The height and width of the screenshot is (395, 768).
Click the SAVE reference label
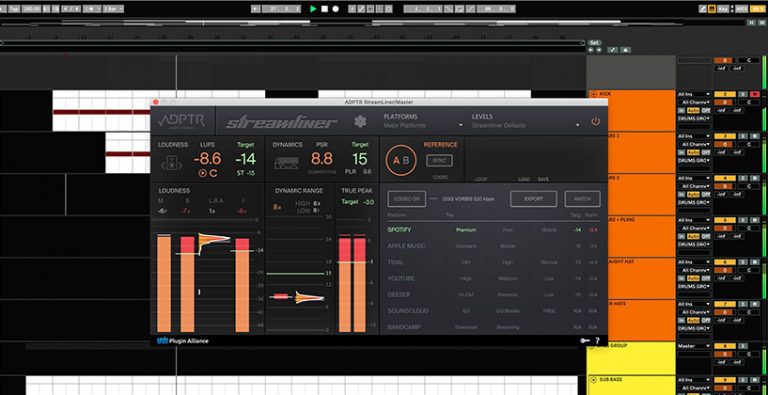(543, 179)
